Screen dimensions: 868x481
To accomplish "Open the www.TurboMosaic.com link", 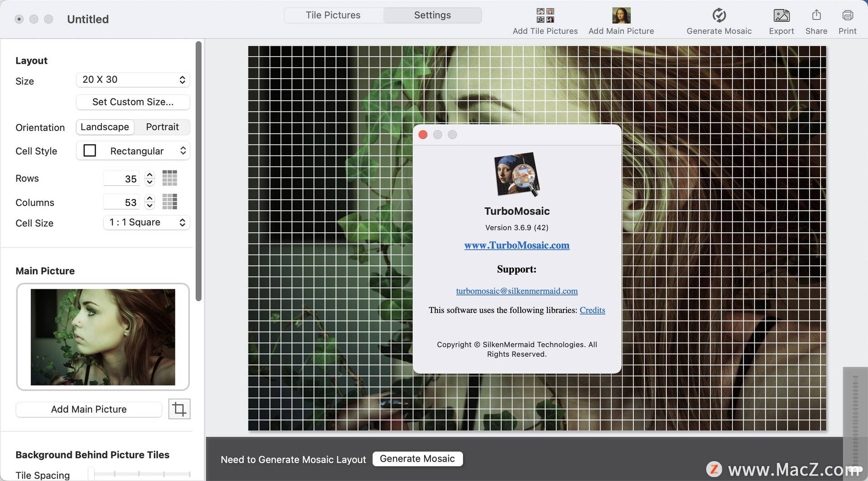I will pyautogui.click(x=517, y=245).
